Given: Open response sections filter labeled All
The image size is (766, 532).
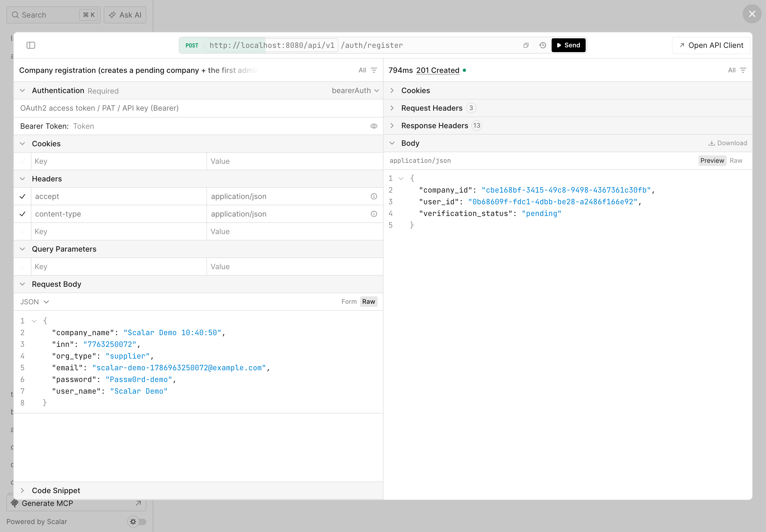Looking at the screenshot, I should (737, 70).
